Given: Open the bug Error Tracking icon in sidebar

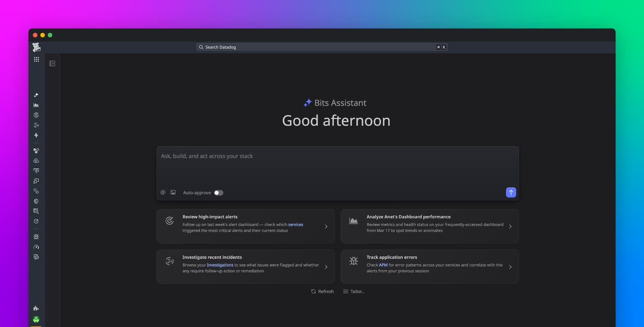Looking at the screenshot, I should (36, 236).
